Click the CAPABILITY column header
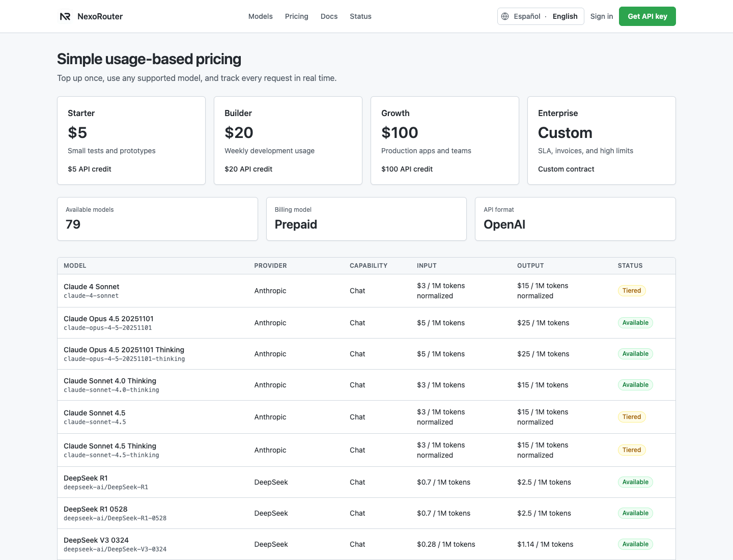Image resolution: width=733 pixels, height=560 pixels. click(x=369, y=266)
